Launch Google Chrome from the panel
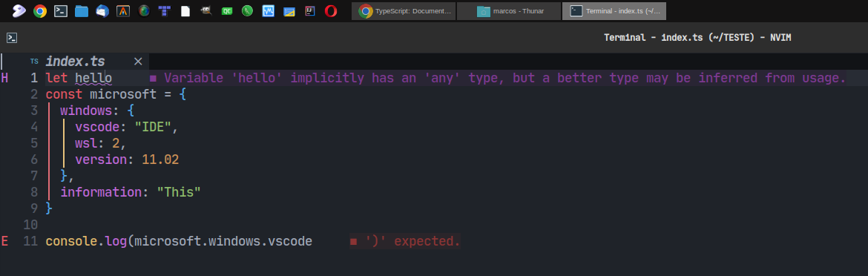 pos(40,11)
